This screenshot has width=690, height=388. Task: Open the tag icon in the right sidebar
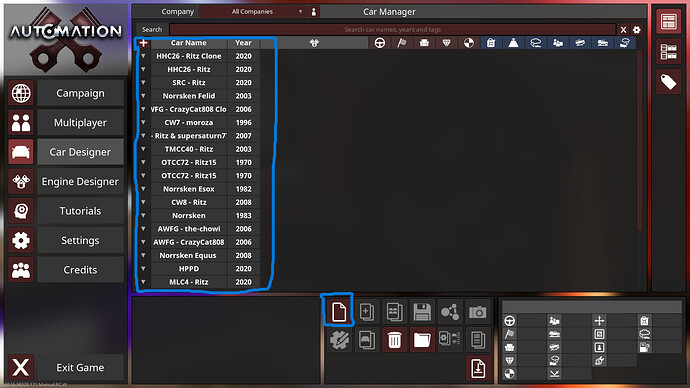pos(668,82)
